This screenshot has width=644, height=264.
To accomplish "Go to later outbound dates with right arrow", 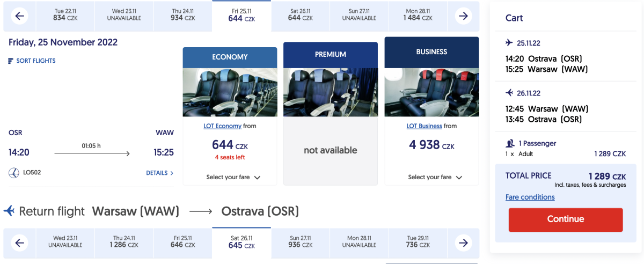I will (463, 16).
